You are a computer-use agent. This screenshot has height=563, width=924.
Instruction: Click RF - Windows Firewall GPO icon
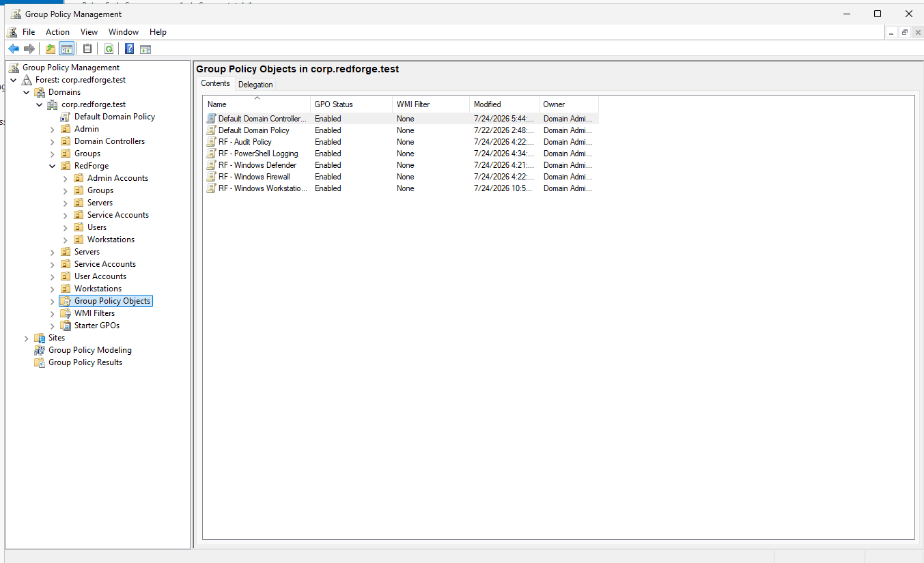[212, 177]
